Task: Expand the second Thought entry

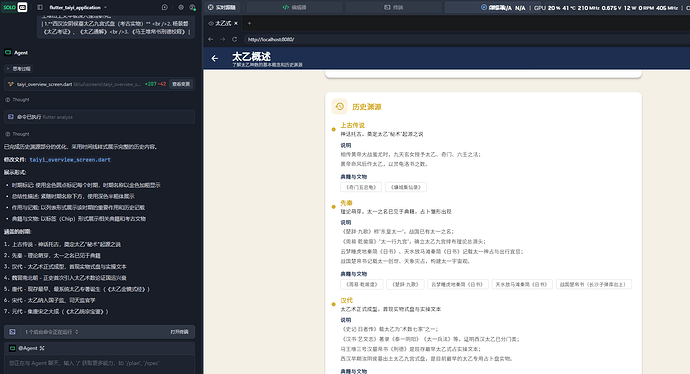Action: pos(17,134)
